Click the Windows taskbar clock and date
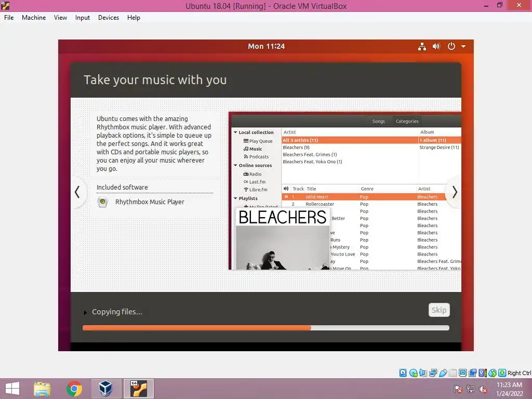Viewport: 532px width, 399px height. tap(510, 389)
